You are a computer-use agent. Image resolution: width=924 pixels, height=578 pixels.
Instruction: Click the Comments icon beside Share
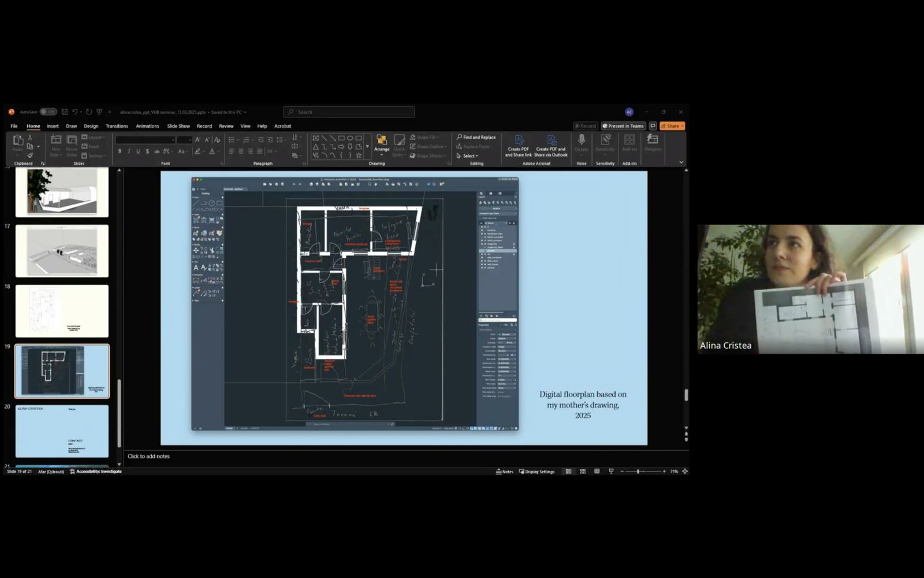pyautogui.click(x=653, y=126)
